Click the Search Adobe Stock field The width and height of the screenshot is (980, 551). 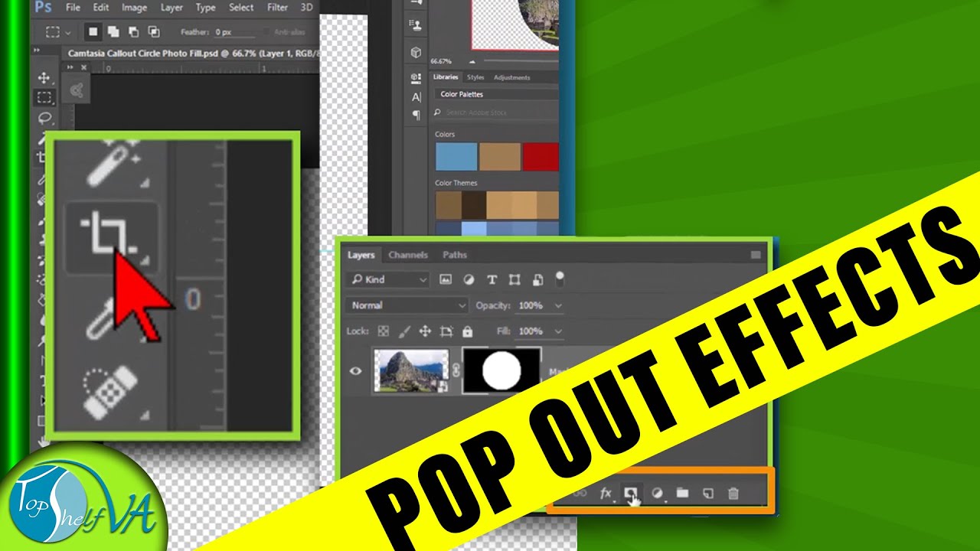496,112
